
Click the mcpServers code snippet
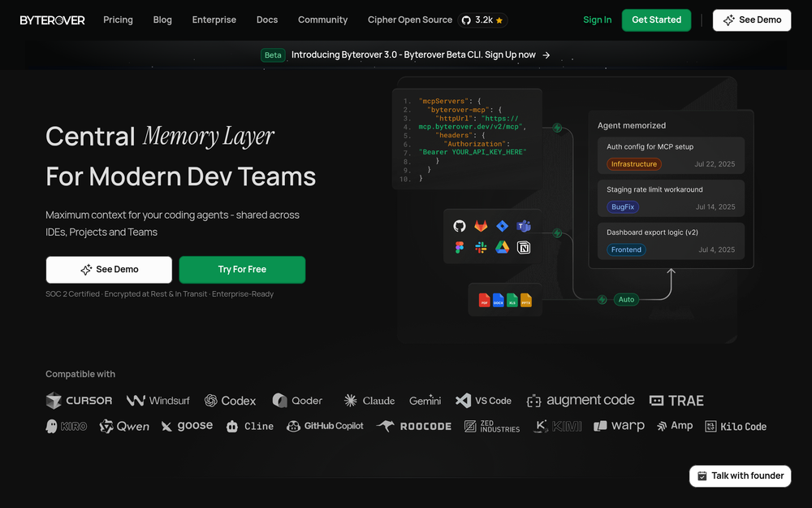pos(467,140)
